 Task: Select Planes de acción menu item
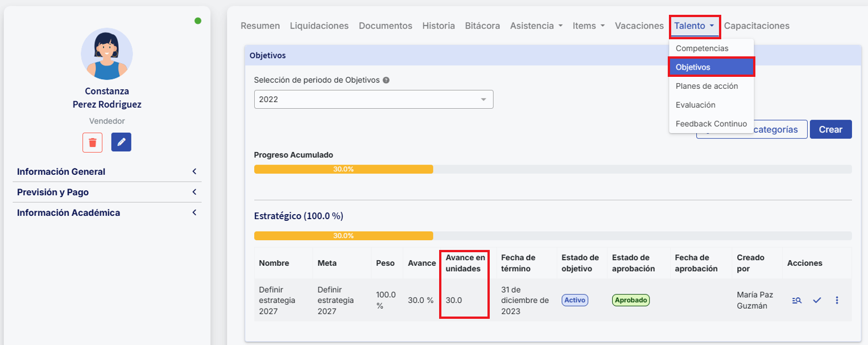pos(706,86)
